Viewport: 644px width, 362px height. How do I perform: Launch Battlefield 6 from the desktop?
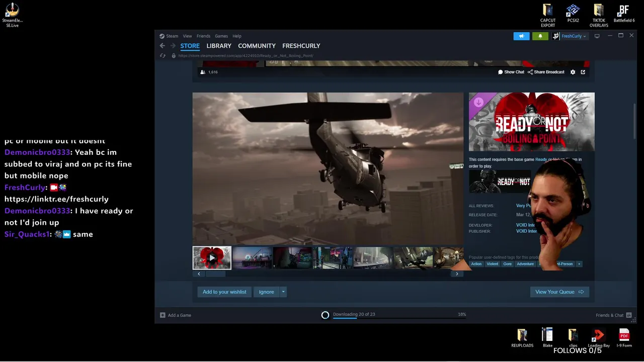(x=624, y=14)
